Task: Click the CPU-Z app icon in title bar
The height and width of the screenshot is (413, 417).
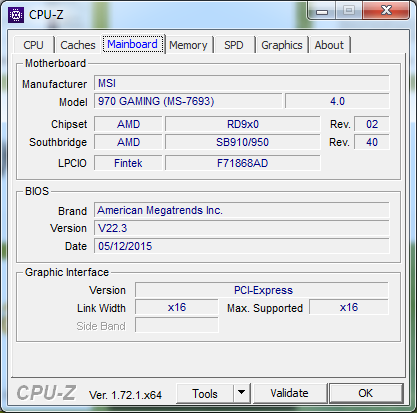Action: coord(16,15)
